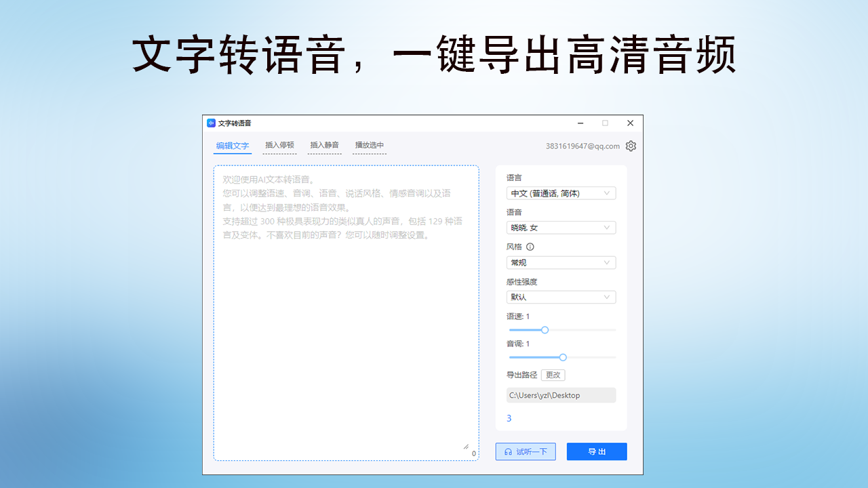
Task: Open settings via the gear icon
Action: point(631,146)
